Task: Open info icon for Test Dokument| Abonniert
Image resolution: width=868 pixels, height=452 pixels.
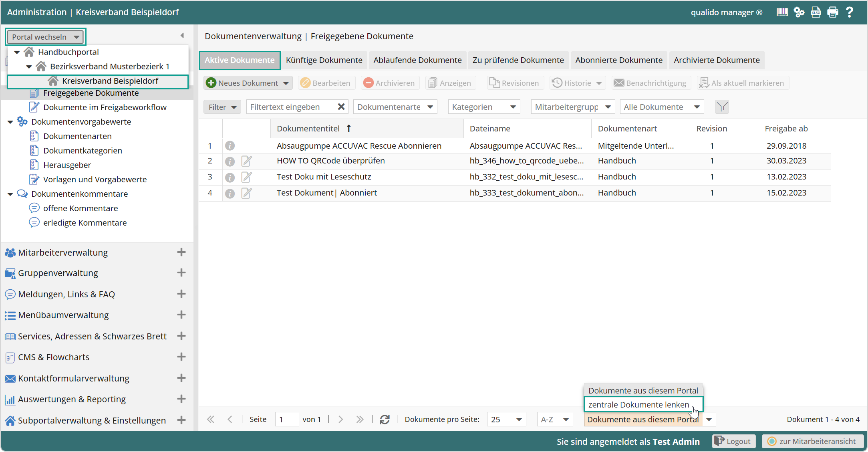Action: [x=230, y=193]
